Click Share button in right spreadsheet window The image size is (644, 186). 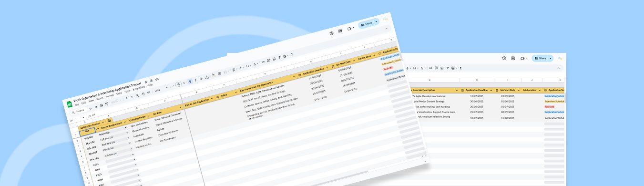pyautogui.click(x=539, y=58)
